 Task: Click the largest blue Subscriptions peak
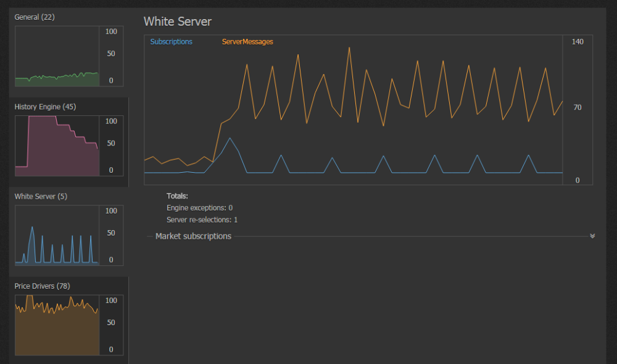tap(230, 138)
